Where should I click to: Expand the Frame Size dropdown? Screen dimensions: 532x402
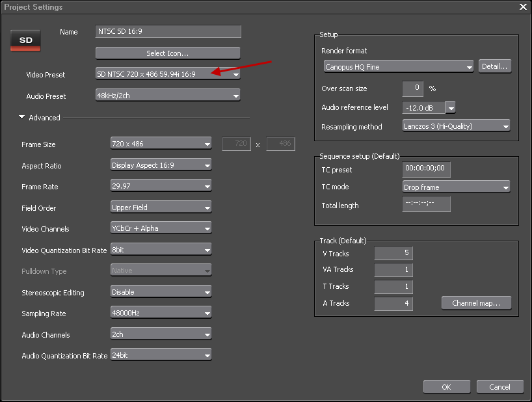pyautogui.click(x=161, y=144)
